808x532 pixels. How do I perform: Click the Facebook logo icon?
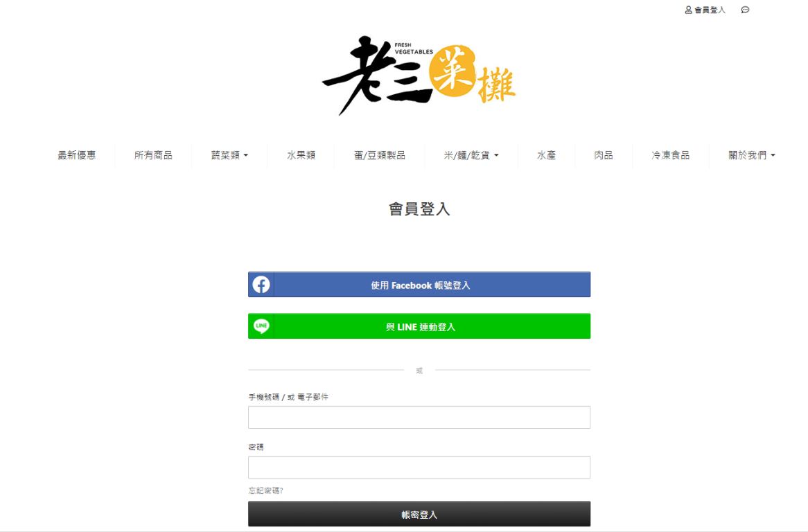[x=261, y=285]
